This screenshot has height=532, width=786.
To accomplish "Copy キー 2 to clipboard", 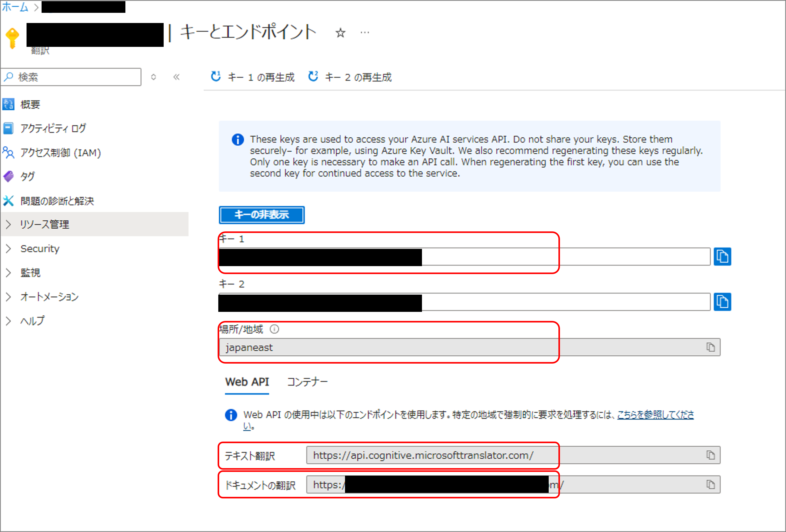I will tap(722, 301).
